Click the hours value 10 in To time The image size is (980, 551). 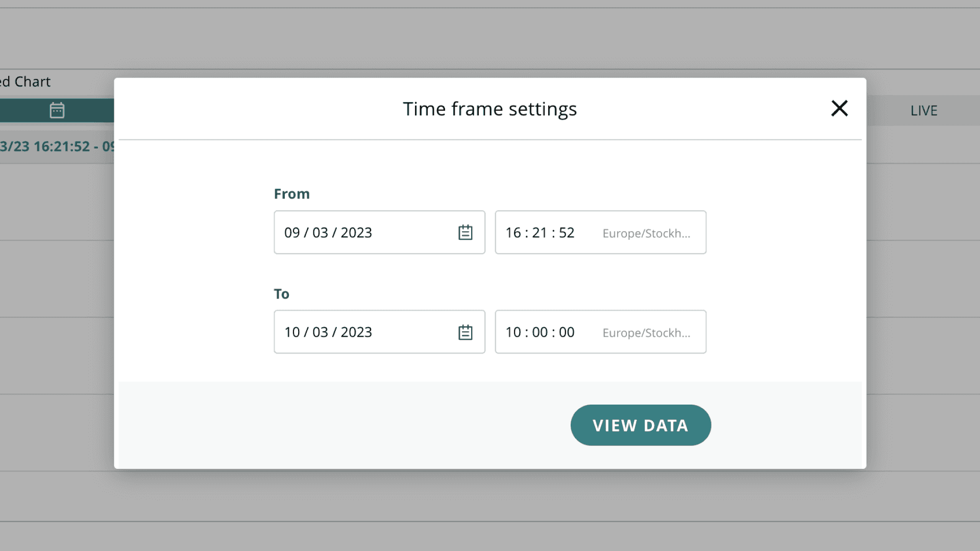point(513,332)
